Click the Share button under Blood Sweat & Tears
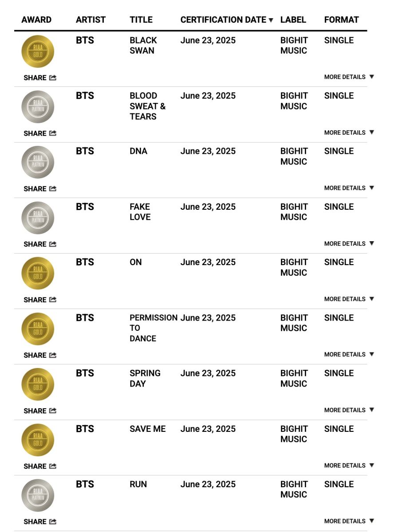This screenshot has height=532, width=402. (x=40, y=133)
